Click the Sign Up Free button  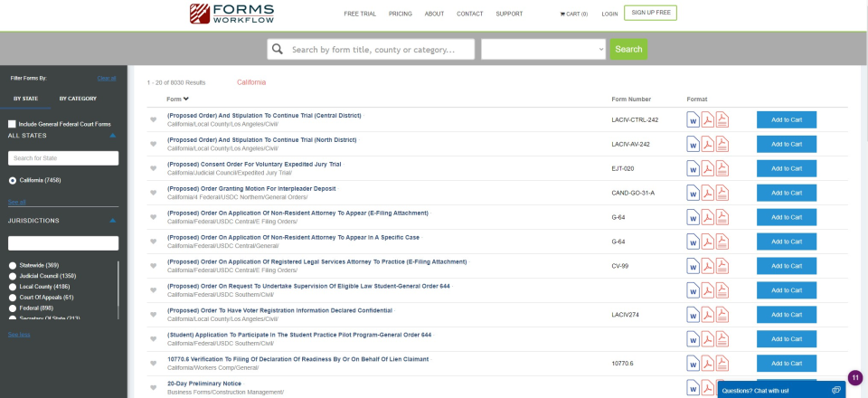point(650,13)
